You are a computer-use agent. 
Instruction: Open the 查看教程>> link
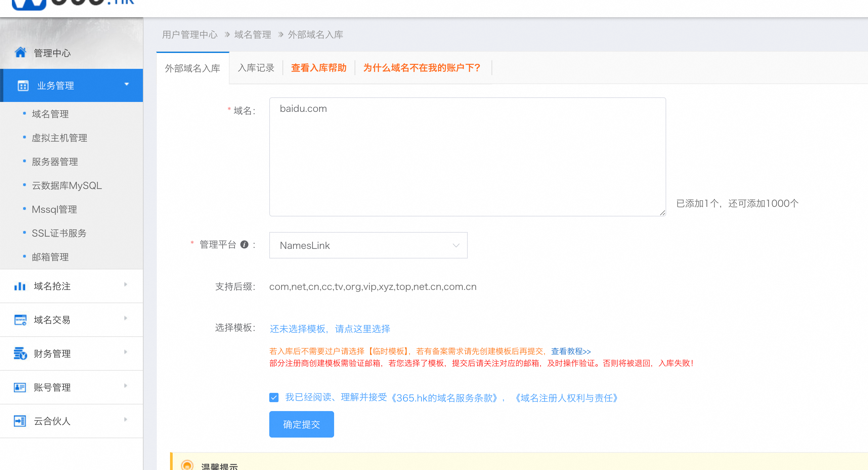click(x=571, y=351)
